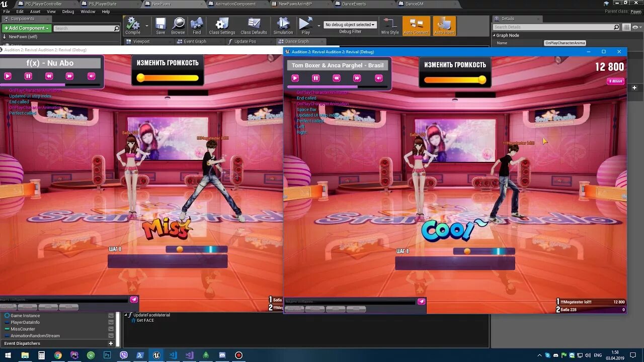
Task: Open Wire Style options
Action: 389,26
